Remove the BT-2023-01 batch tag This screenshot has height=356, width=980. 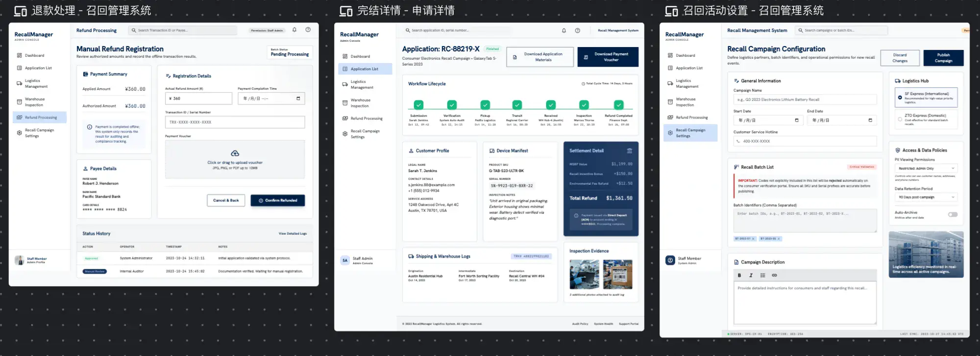(x=753, y=239)
